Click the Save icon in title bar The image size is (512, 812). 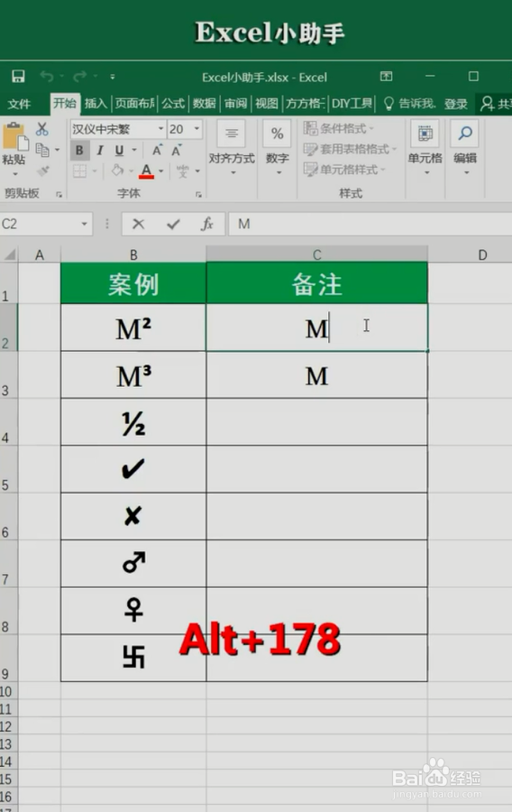click(18, 77)
